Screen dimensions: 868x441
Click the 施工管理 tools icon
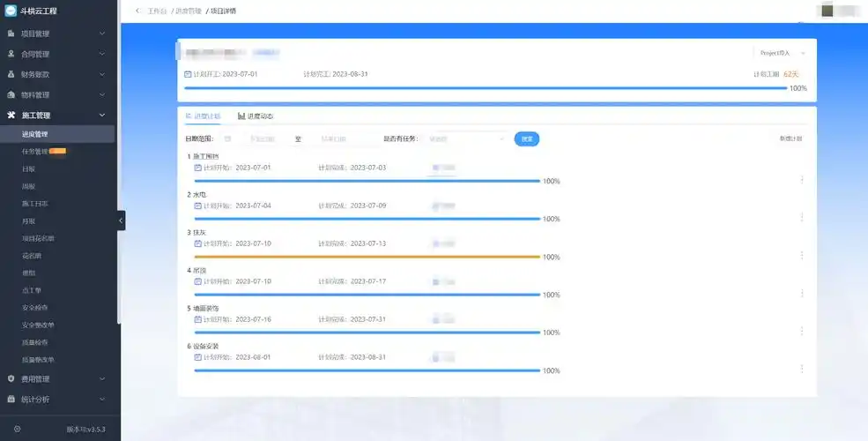[11, 116]
